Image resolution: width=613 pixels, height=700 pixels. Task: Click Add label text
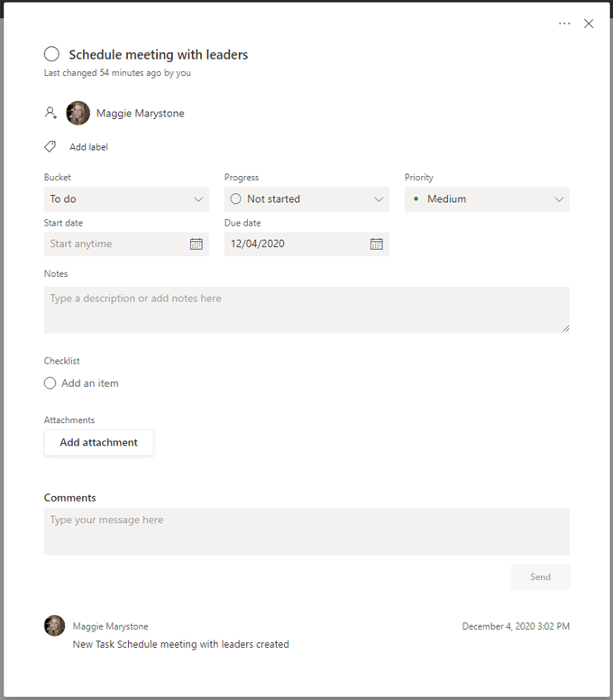89,147
